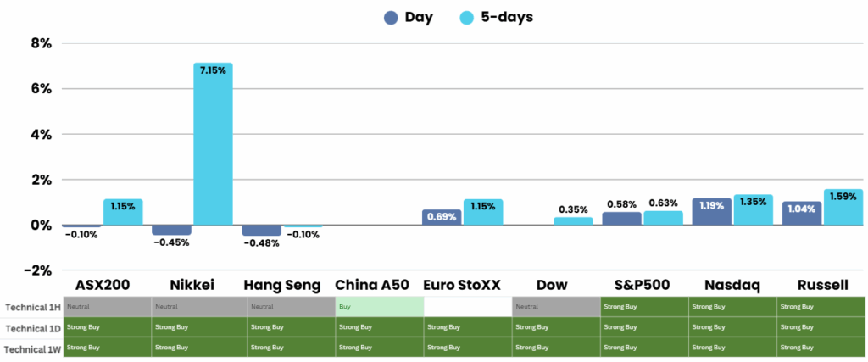The image size is (868, 362).
Task: Toggle the 5-days series legend dot
Action: point(467,18)
